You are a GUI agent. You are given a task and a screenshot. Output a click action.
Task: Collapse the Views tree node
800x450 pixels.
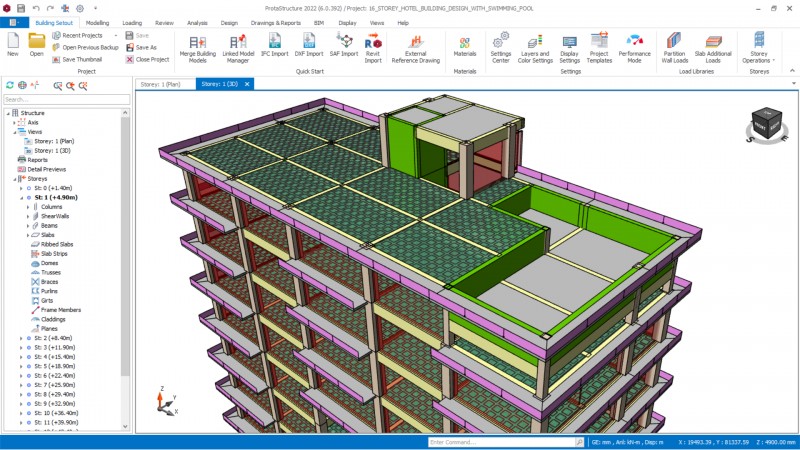point(14,132)
